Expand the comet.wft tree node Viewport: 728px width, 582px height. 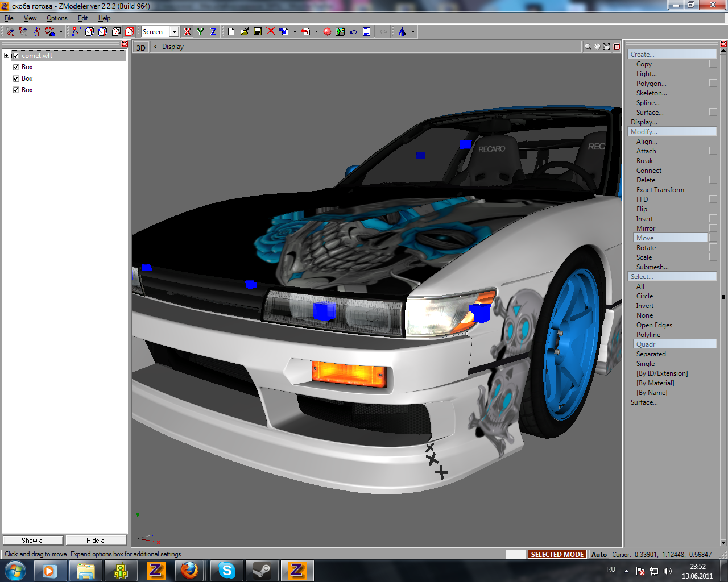[6, 56]
